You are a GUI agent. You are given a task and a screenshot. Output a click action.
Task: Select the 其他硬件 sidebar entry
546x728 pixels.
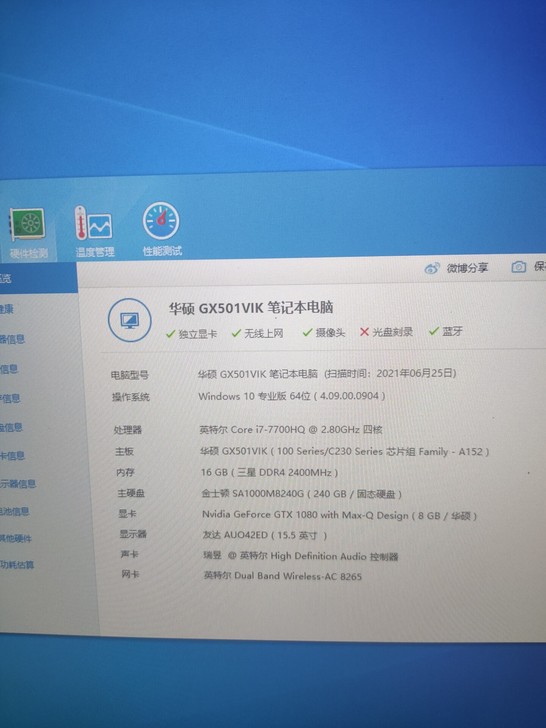pos(15,538)
